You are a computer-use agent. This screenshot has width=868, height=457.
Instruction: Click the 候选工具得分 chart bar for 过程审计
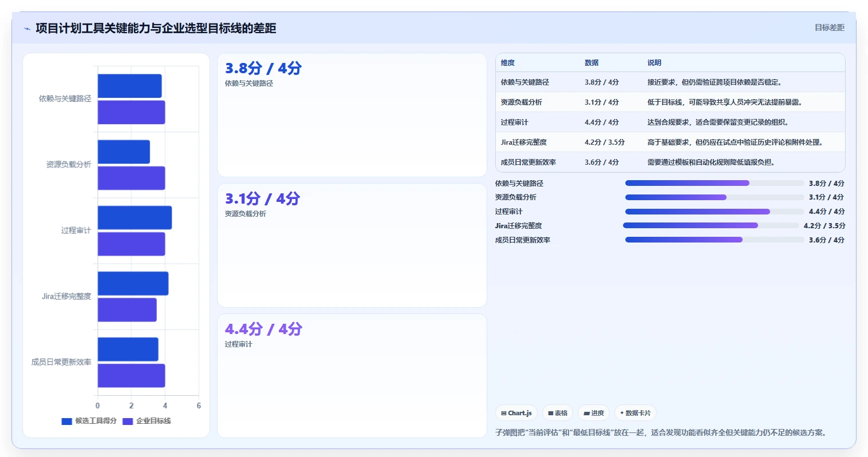pyautogui.click(x=135, y=218)
